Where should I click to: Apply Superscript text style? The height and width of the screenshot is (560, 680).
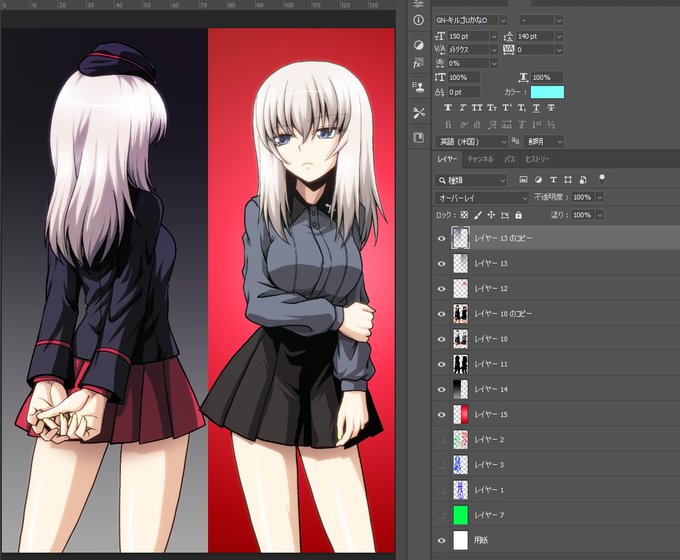coord(507,108)
